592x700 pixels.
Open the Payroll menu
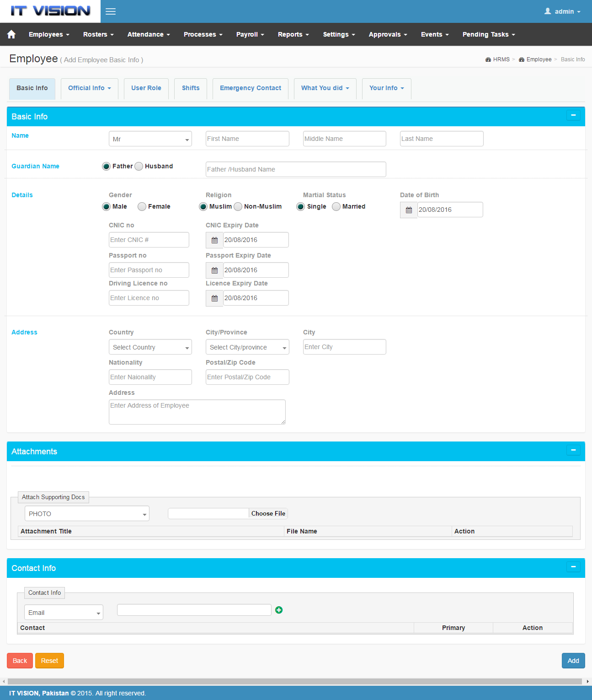coord(249,34)
